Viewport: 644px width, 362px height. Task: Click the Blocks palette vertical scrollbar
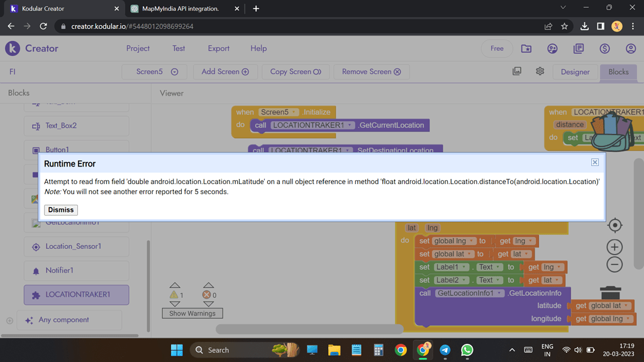point(148,286)
